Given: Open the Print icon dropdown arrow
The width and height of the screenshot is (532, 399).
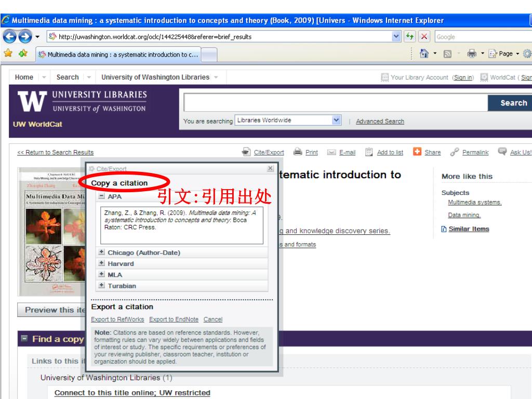Looking at the screenshot, I should [x=482, y=54].
